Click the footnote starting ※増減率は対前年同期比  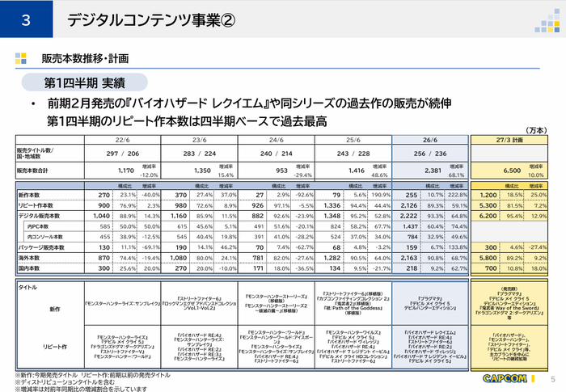click(81, 389)
